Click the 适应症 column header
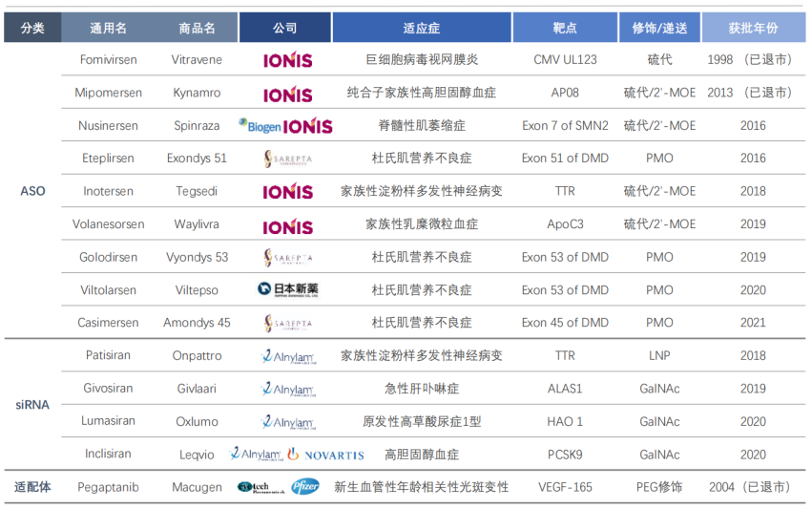Image resolution: width=812 pixels, height=509 pixels. pos(421,28)
